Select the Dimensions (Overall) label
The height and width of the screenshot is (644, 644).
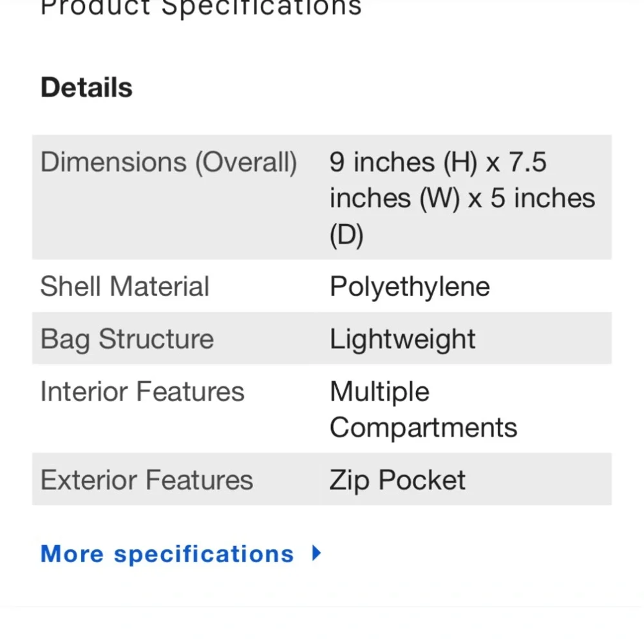pyautogui.click(x=169, y=162)
